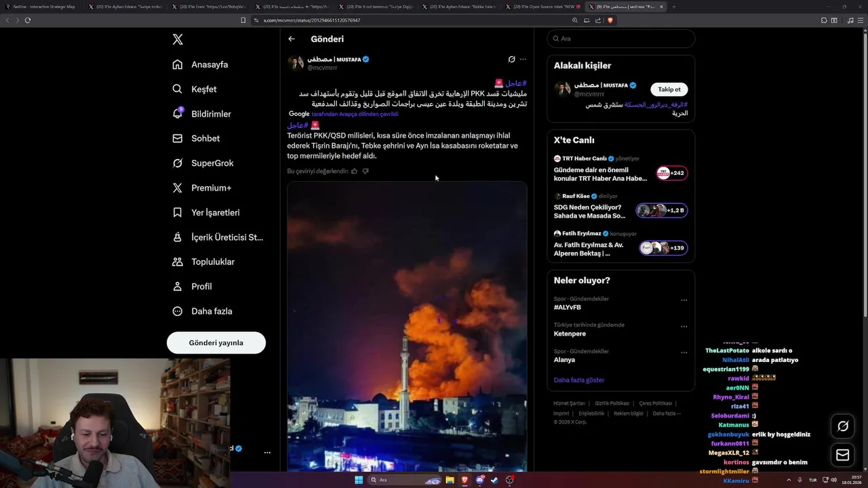
Task: Click the share icon in address bar
Action: coord(598,20)
